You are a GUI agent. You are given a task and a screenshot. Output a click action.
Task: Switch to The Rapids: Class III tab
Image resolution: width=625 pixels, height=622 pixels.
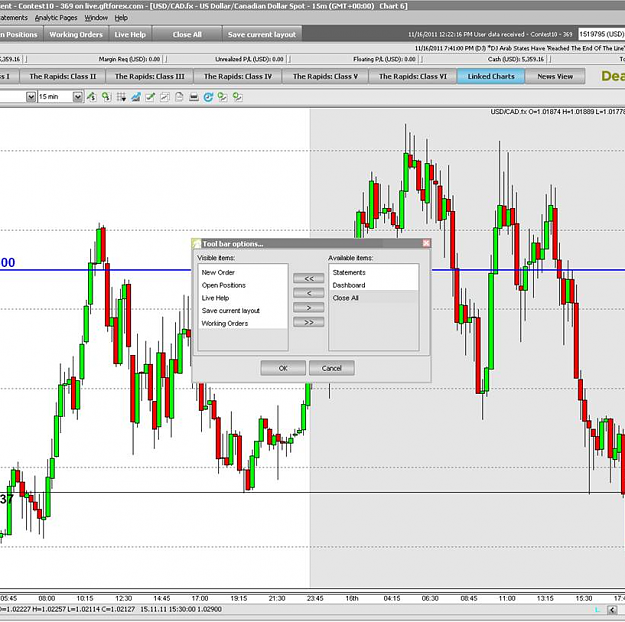(149, 76)
